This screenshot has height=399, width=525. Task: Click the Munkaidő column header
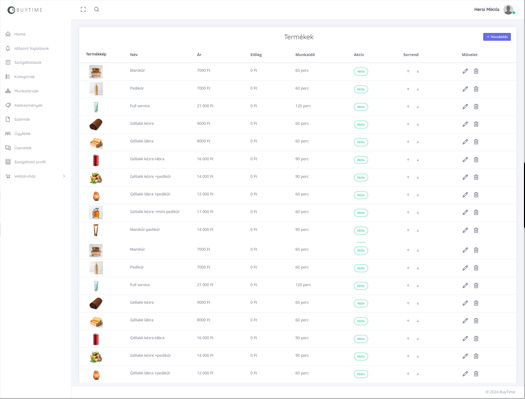click(x=305, y=55)
